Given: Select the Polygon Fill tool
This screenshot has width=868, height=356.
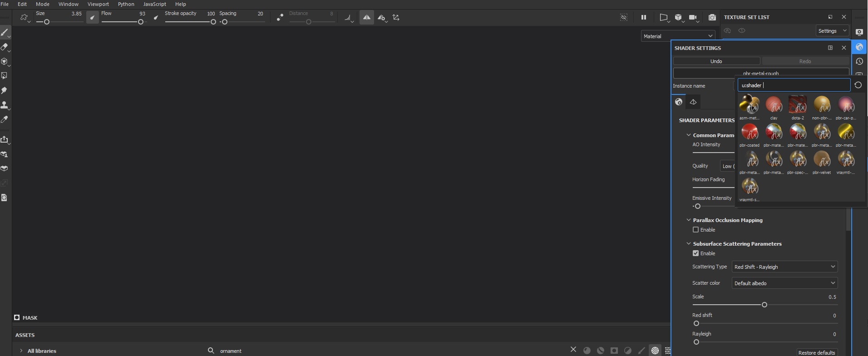Looking at the screenshot, I should tap(5, 76).
